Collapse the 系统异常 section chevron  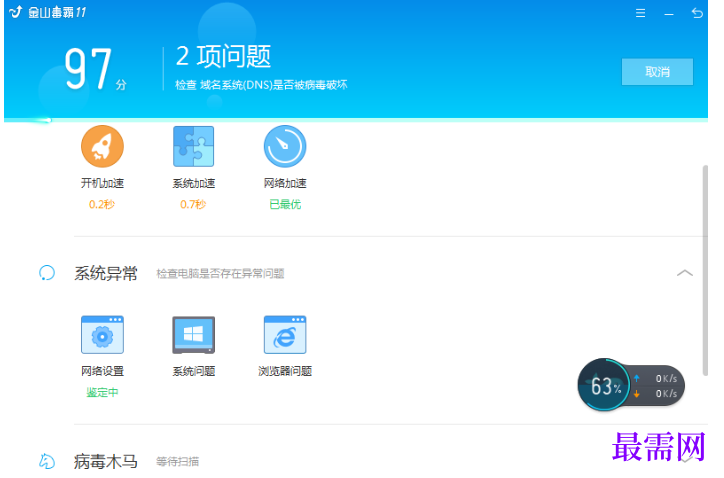point(685,273)
